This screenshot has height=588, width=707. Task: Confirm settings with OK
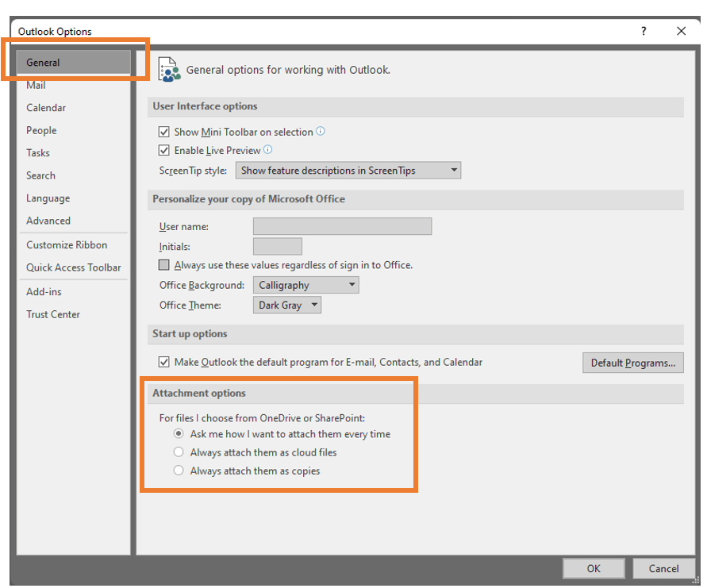[593, 568]
